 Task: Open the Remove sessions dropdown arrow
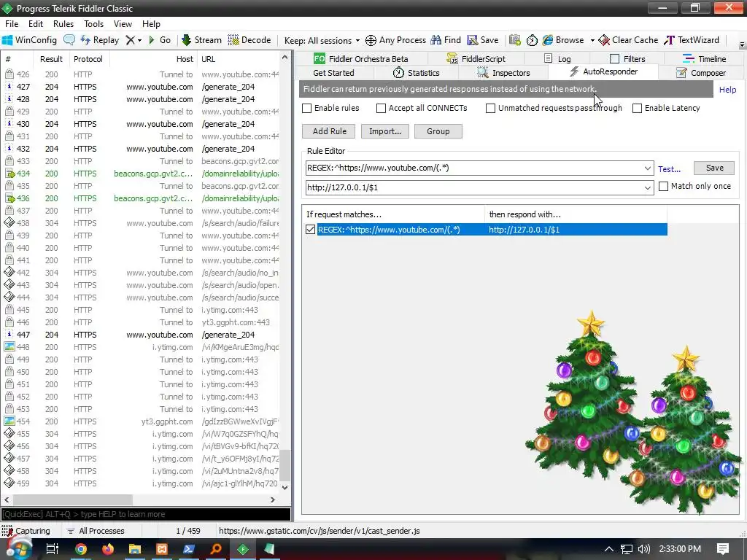click(x=139, y=41)
